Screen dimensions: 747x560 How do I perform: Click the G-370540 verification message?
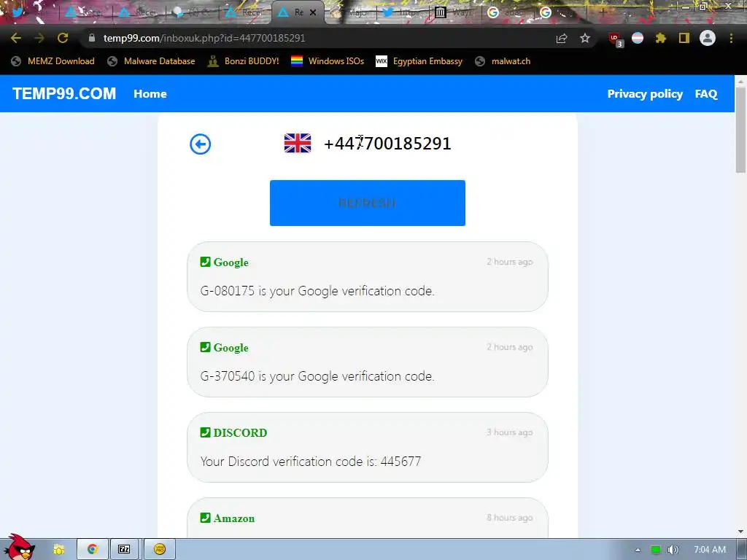[x=317, y=376]
